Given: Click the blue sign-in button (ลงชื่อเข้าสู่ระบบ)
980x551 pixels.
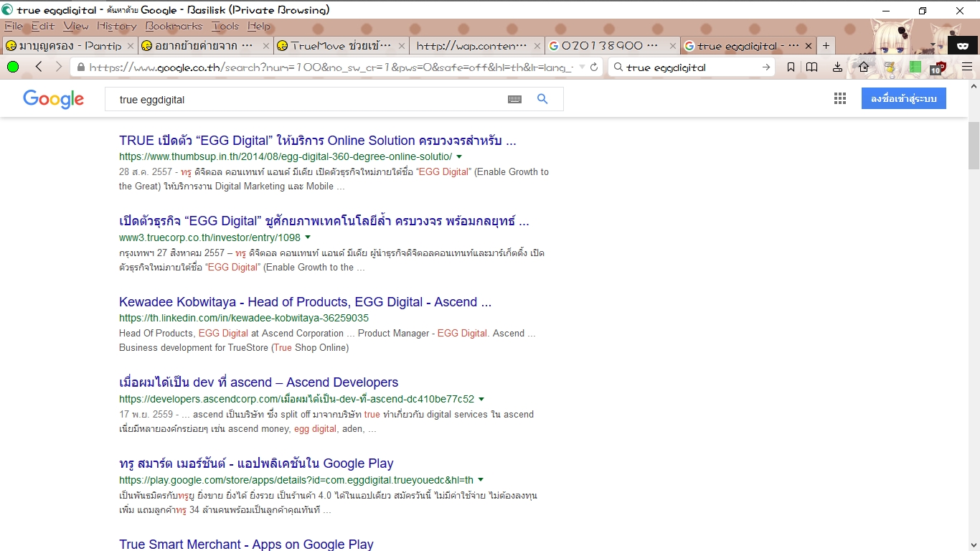Looking at the screenshot, I should point(904,99).
